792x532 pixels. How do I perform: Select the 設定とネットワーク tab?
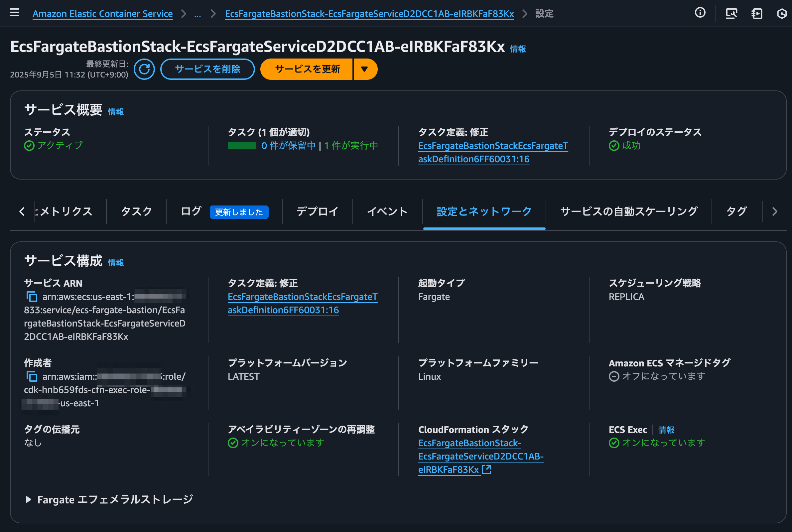pos(484,211)
